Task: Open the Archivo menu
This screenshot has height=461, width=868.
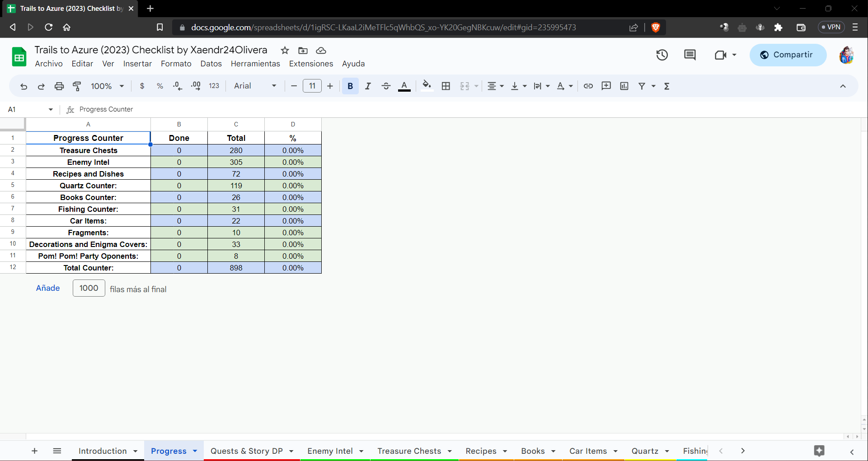Action: click(x=49, y=64)
